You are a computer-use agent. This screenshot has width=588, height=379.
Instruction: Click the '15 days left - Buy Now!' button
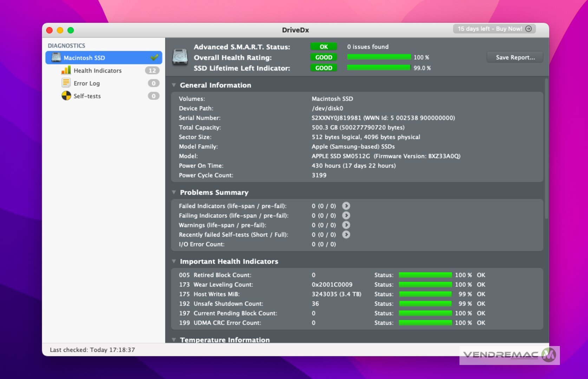pos(494,29)
